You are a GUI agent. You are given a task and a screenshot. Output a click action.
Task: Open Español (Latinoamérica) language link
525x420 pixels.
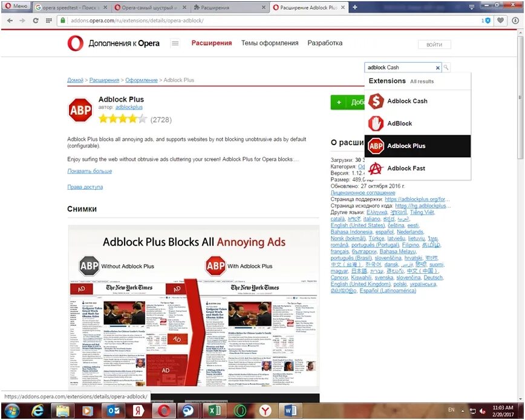[x=388, y=291]
